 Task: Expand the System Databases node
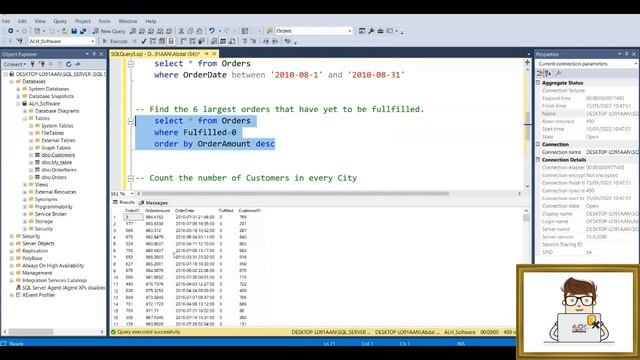pyautogui.click(x=18, y=89)
